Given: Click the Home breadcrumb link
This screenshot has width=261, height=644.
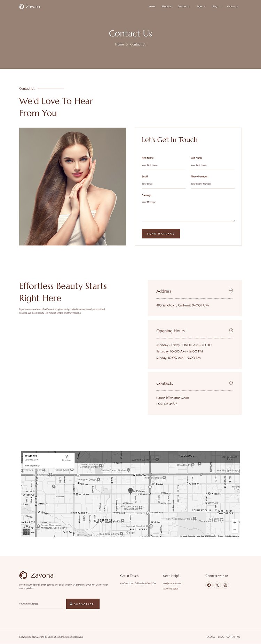Looking at the screenshot, I should pyautogui.click(x=119, y=44).
